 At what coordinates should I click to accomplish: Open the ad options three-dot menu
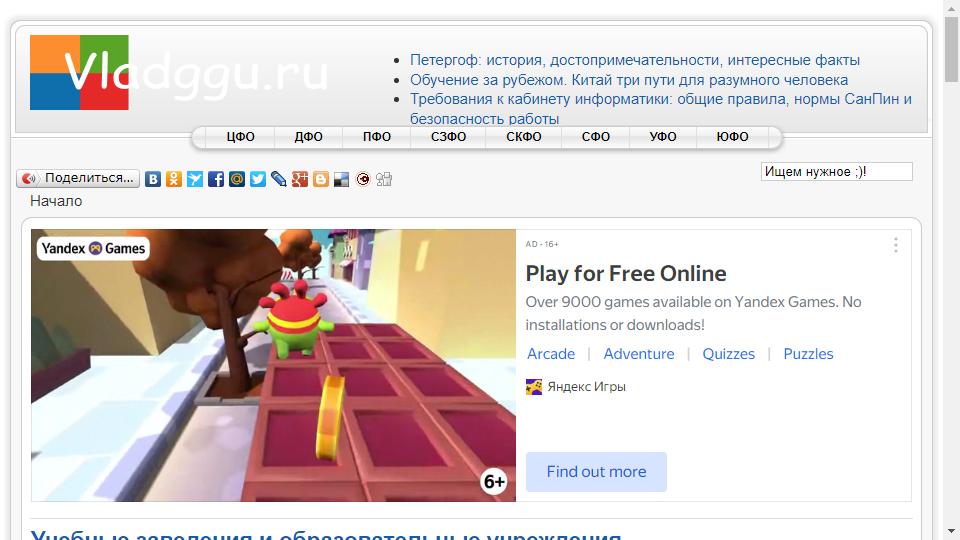pyautogui.click(x=895, y=245)
